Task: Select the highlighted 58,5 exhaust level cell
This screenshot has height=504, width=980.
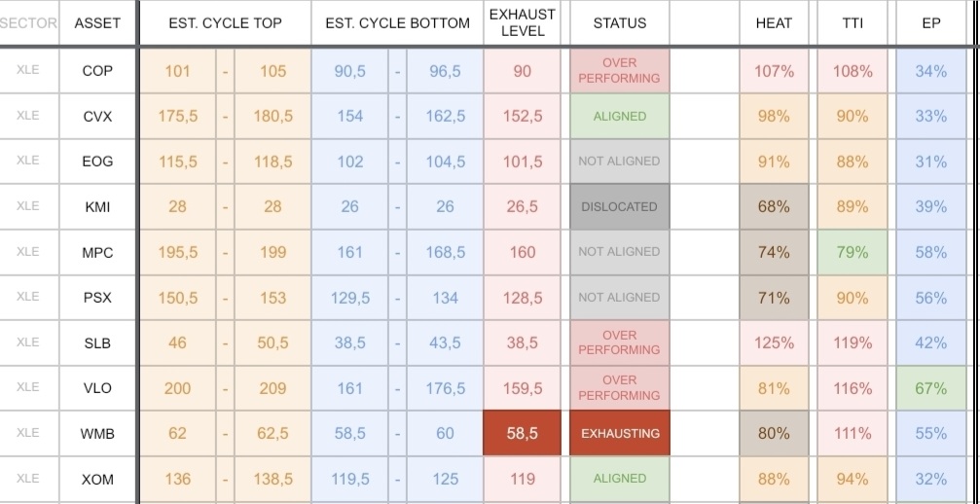Action: point(522,433)
